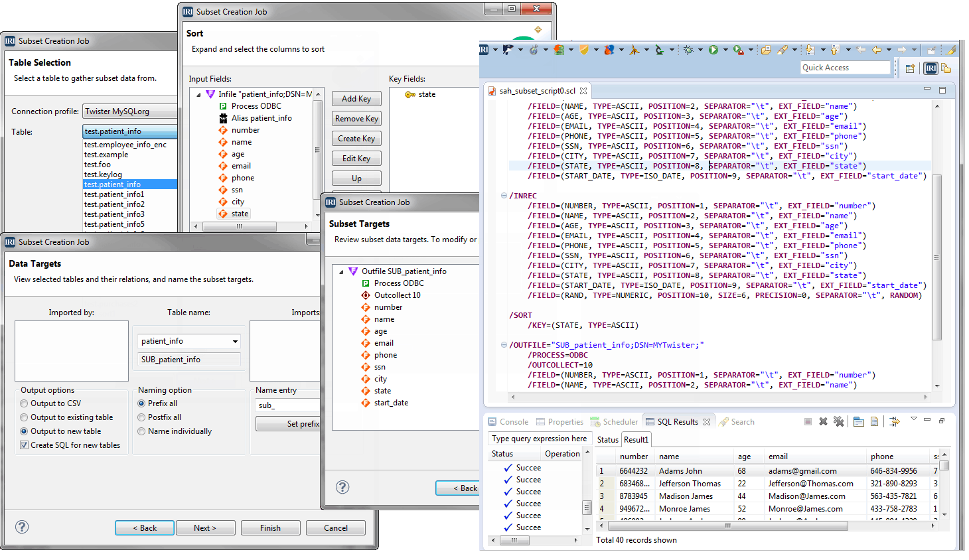Click the SQL results horizontal scrollbar
Viewport: 969px width, 560px height.
click(727, 525)
